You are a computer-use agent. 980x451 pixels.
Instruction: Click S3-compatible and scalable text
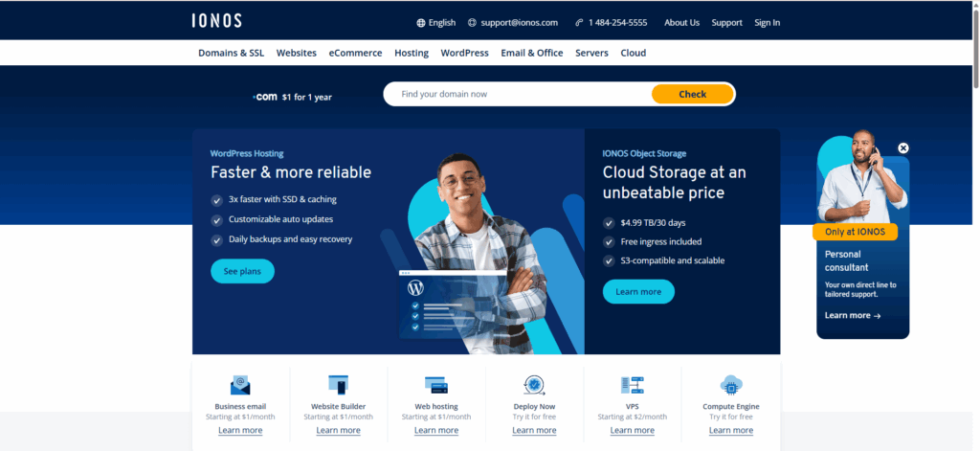click(673, 260)
